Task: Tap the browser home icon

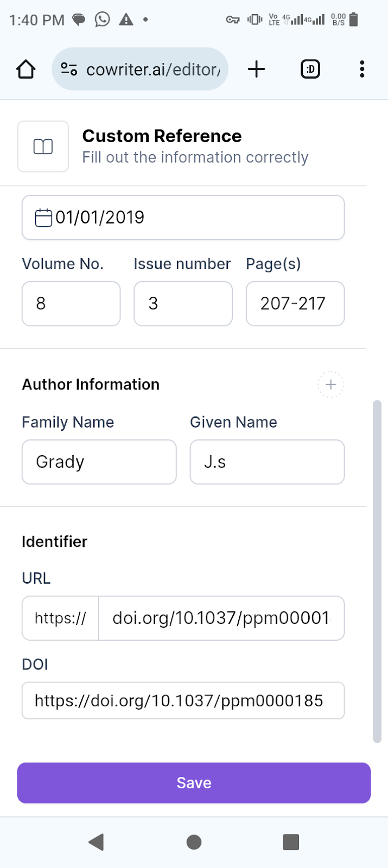Action: tap(26, 69)
